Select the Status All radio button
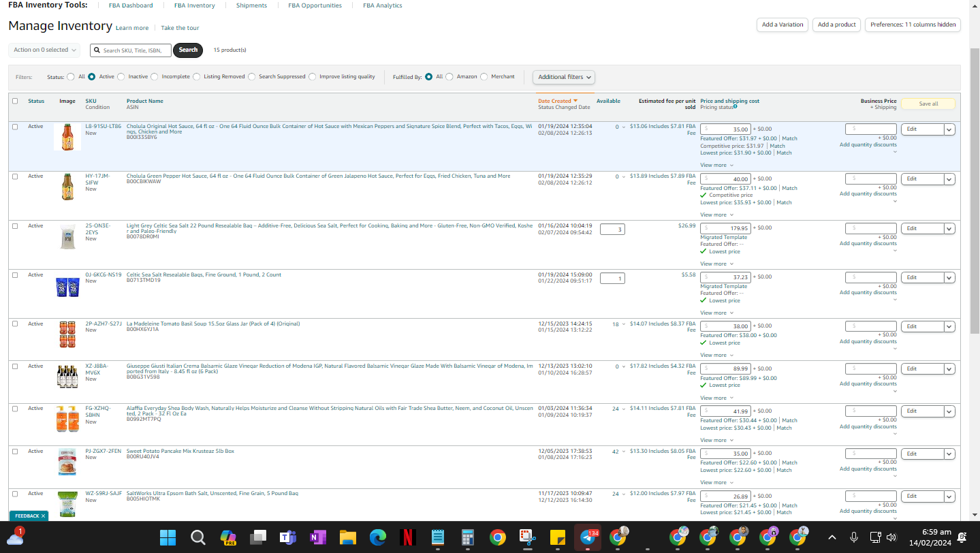 coord(71,77)
